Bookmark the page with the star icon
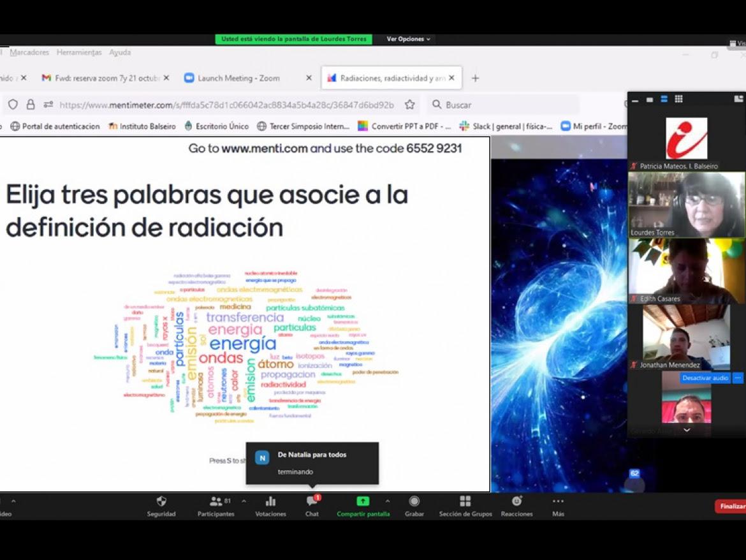The image size is (746, 560). tap(410, 104)
